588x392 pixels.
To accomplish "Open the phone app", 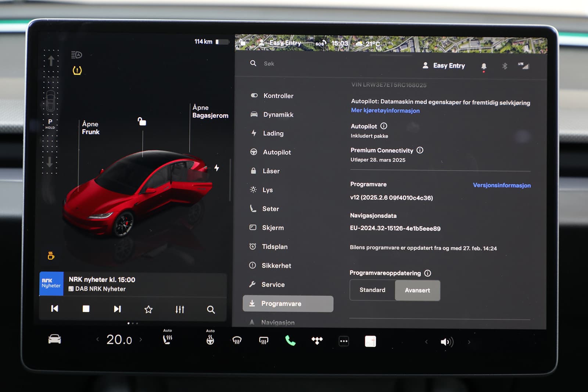I will tap(290, 341).
